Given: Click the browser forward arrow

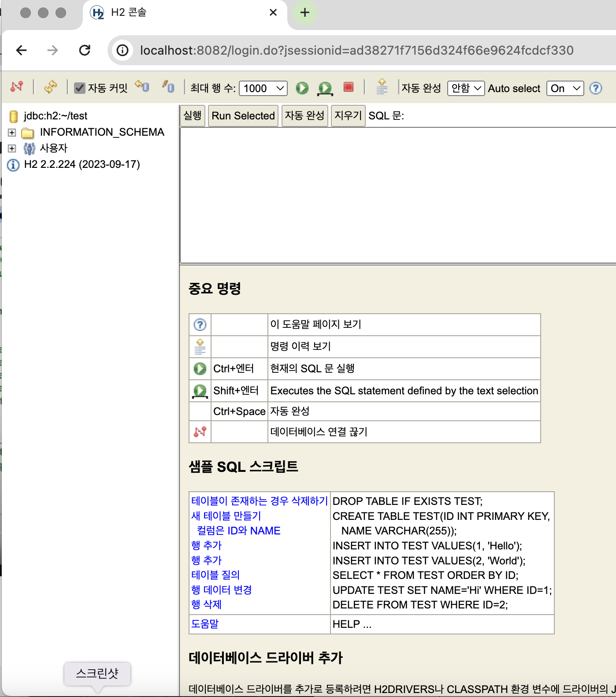Looking at the screenshot, I should 52,50.
